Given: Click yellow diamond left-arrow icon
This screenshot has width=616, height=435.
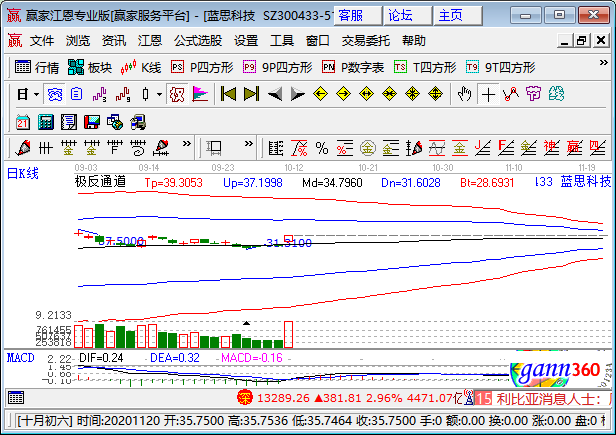Looking at the screenshot, I should pos(321,94).
